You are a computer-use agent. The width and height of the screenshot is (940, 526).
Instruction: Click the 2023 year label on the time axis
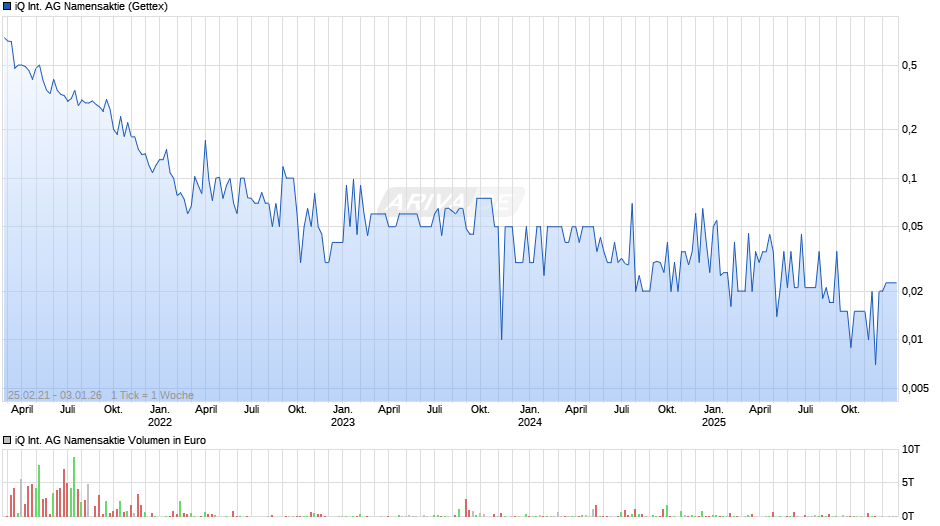343,422
